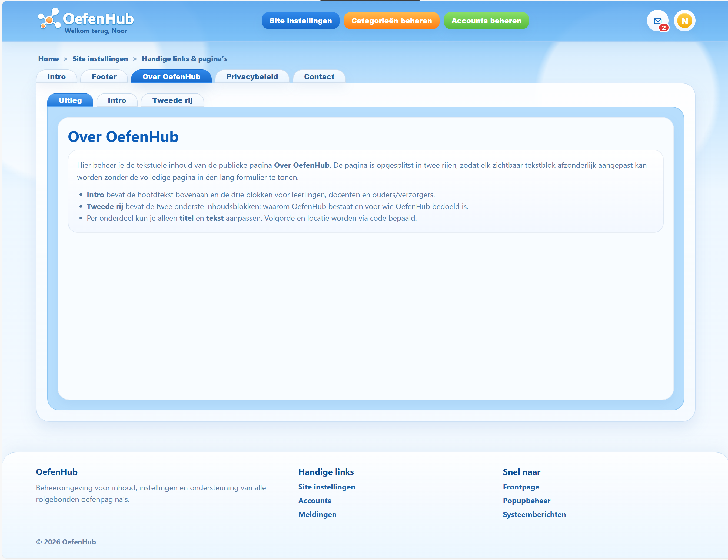Click the Over OefenHub heading
The image size is (728, 560).
coord(123,137)
